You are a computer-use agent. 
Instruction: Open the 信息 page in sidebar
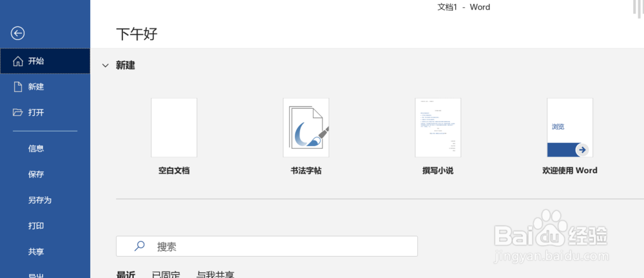click(36, 149)
